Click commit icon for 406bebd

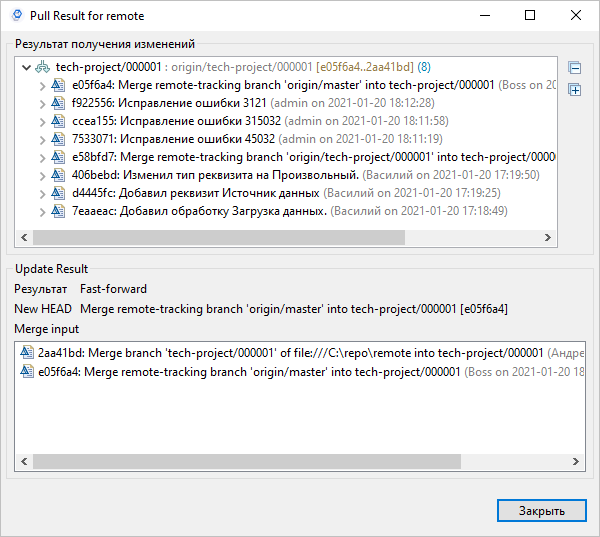point(59,175)
